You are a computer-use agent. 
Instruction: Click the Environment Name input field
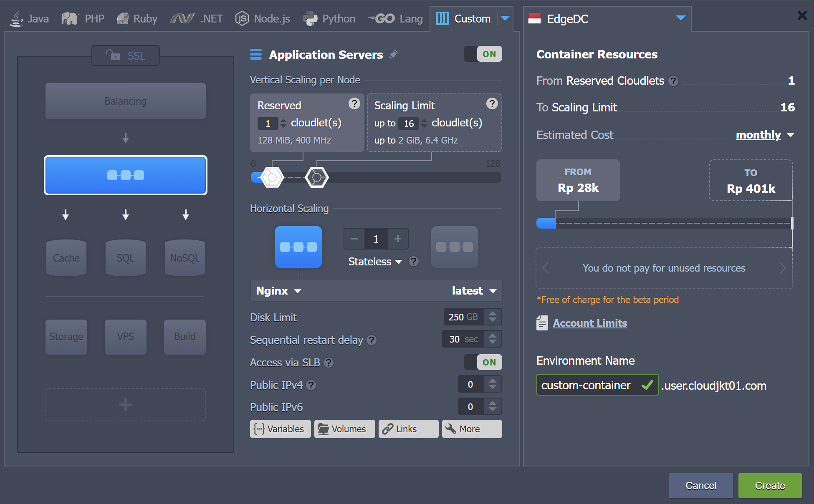coord(597,385)
